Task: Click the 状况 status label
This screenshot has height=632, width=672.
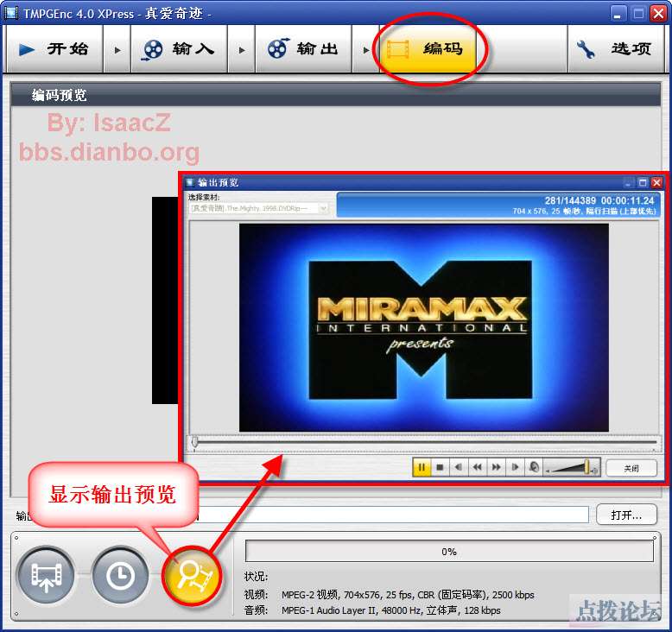Action: click(x=256, y=576)
